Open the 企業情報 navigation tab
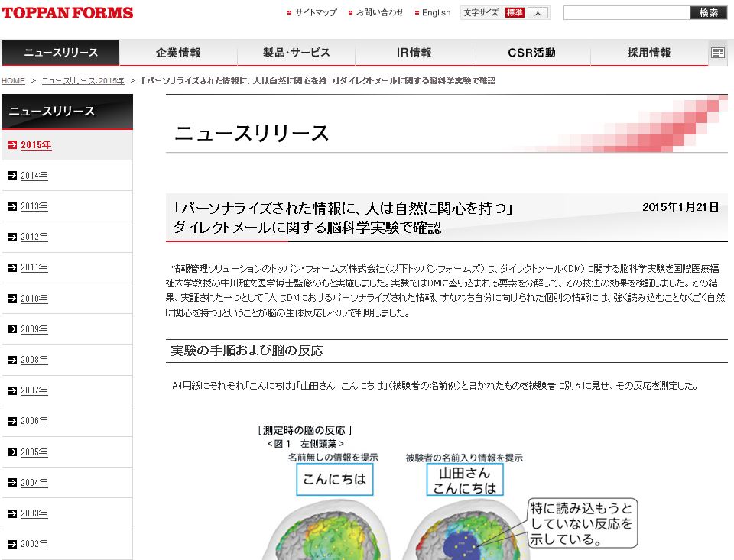This screenshot has height=560, width=734. pos(178,53)
